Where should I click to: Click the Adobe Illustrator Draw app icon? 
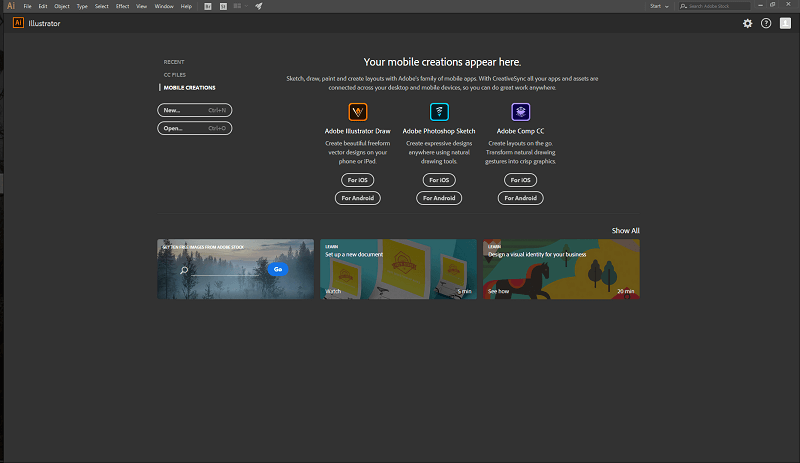click(358, 112)
